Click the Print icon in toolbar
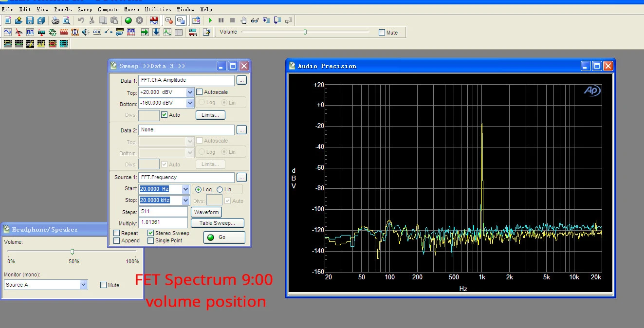 click(55, 20)
